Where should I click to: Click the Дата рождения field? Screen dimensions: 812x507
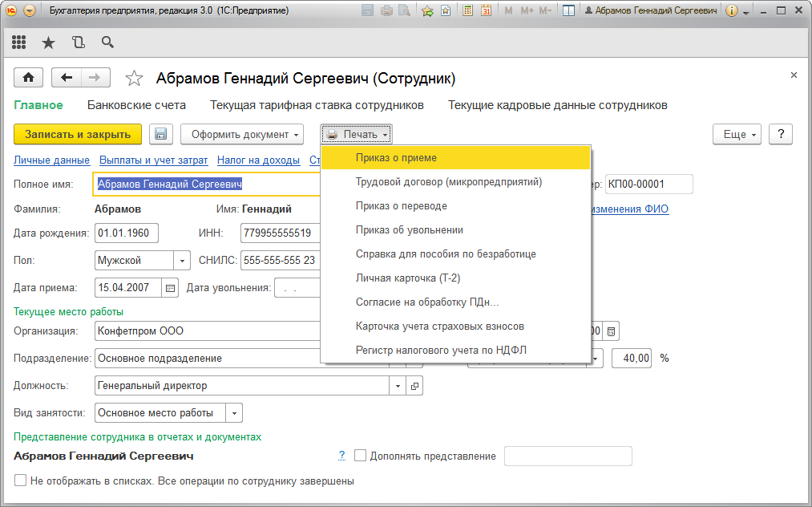127,233
